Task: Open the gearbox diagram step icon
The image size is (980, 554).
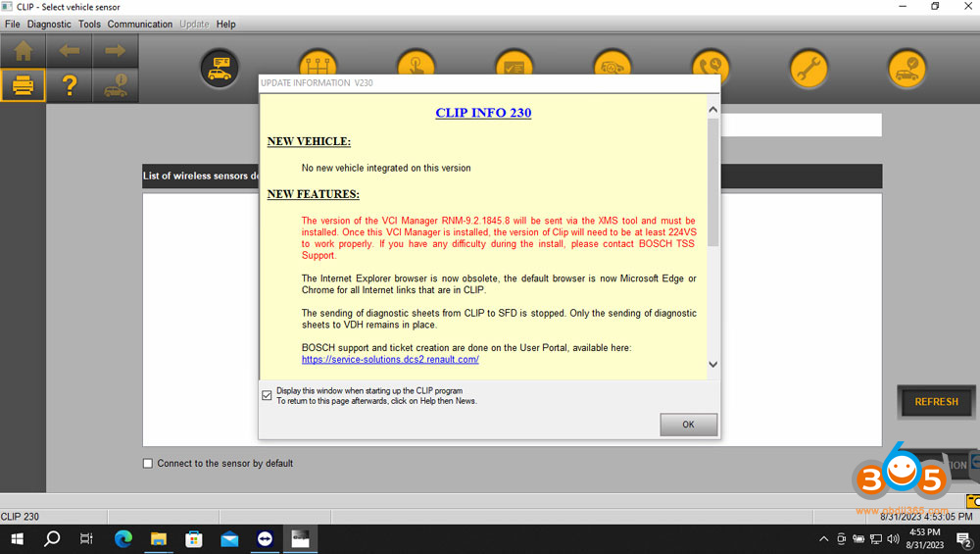Action: (318, 63)
